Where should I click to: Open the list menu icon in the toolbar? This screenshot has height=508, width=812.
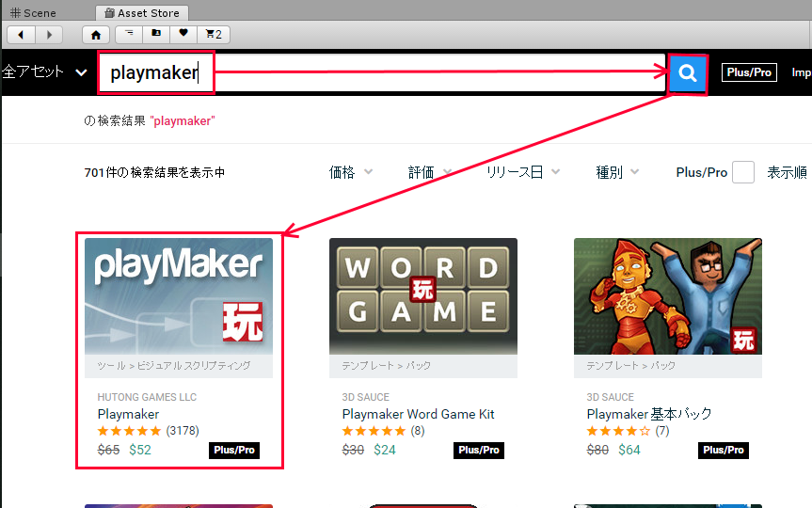tap(129, 34)
